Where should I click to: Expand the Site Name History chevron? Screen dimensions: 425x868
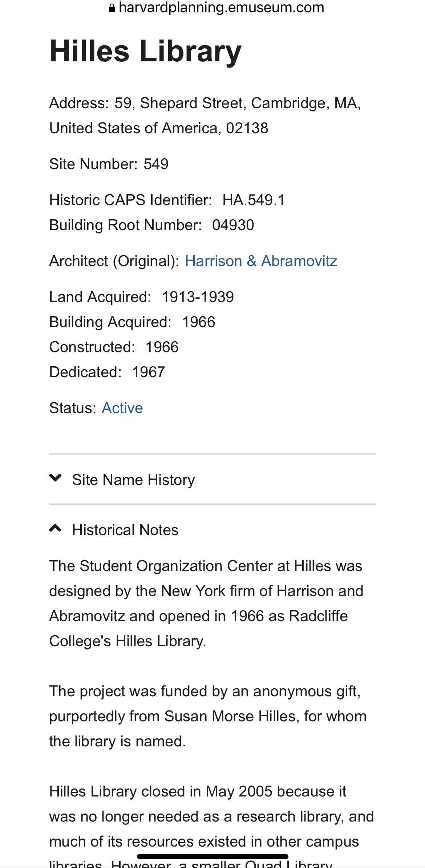coord(55,478)
